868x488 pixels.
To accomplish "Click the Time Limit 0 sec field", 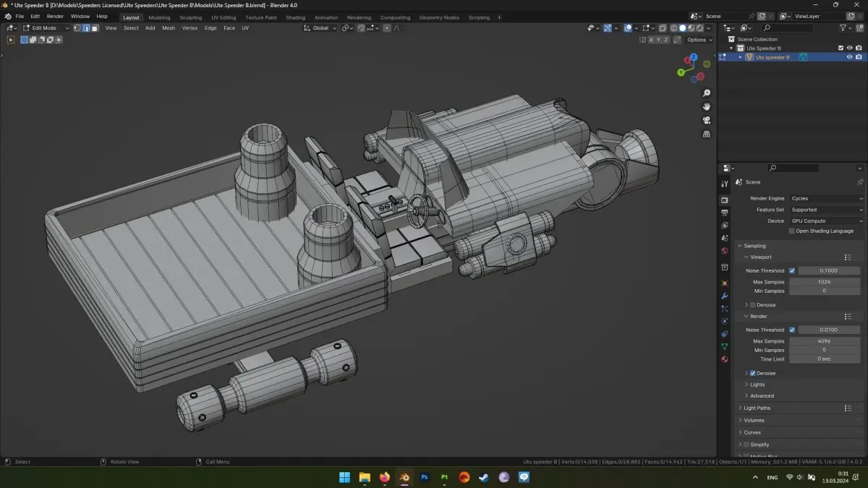I will point(824,359).
